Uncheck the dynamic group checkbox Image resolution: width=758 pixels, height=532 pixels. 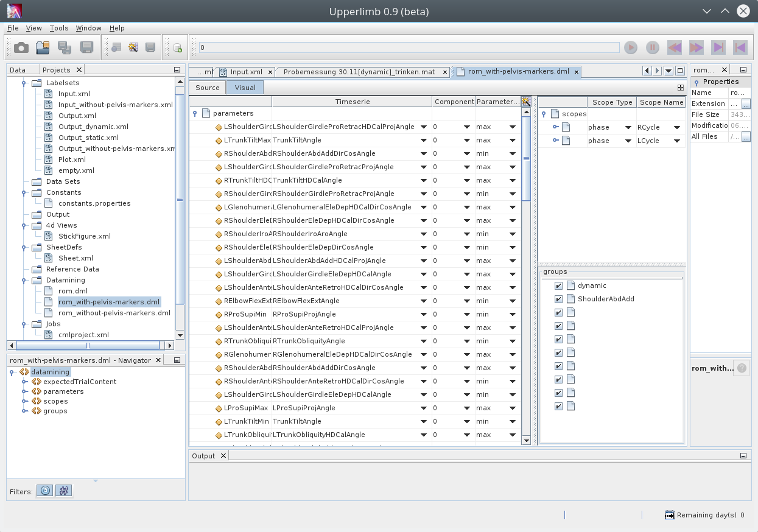[x=558, y=285]
